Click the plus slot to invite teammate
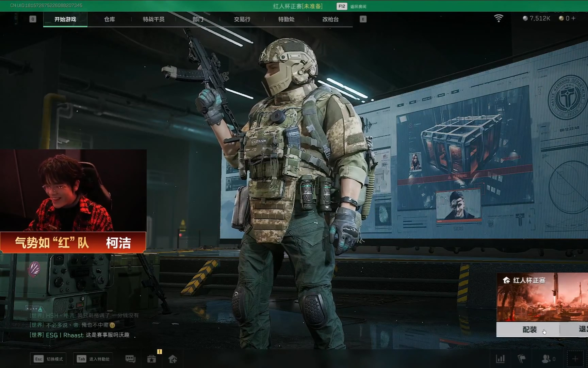Image resolution: width=588 pixels, height=368 pixels. (x=575, y=359)
